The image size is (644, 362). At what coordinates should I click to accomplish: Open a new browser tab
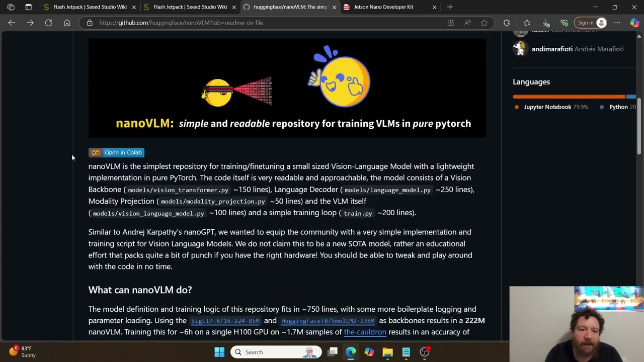coord(450,7)
